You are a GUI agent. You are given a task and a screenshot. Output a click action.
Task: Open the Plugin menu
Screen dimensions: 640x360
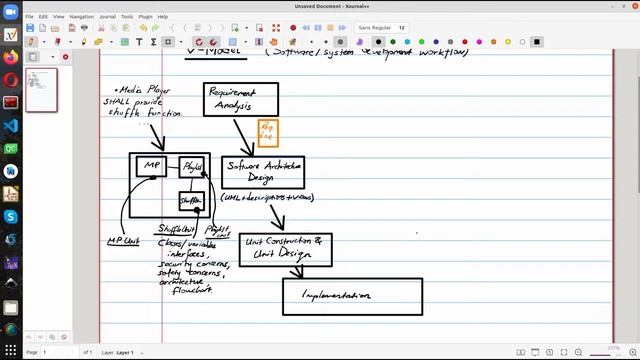click(145, 17)
